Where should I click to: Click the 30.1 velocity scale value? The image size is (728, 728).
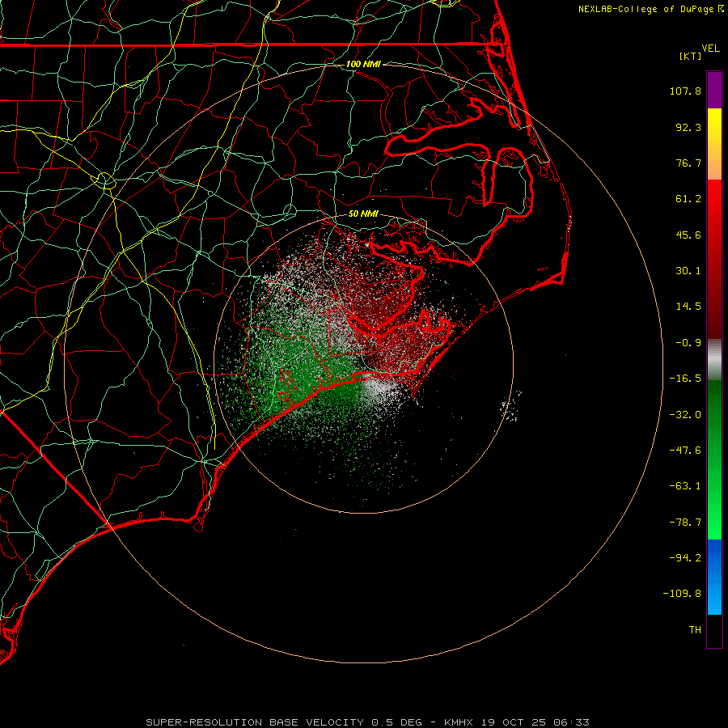pyautogui.click(x=688, y=271)
